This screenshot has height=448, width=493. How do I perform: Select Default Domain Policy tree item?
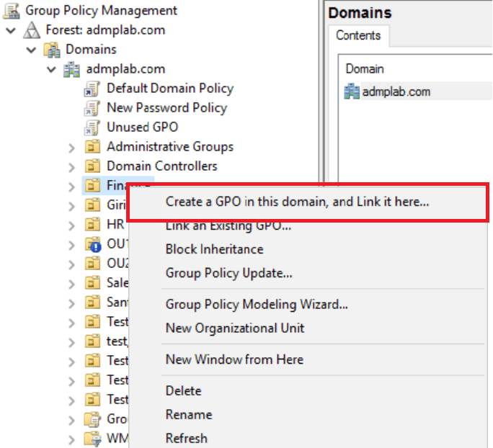pos(170,89)
